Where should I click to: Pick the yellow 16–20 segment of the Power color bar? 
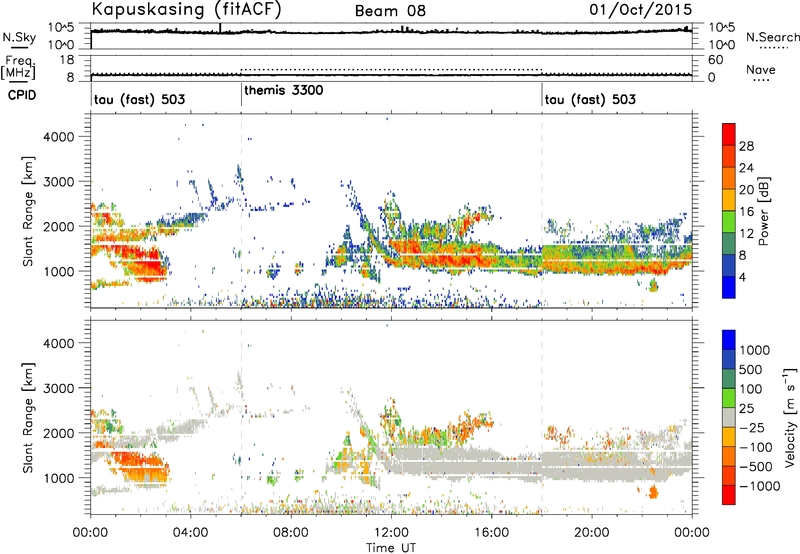pyautogui.click(x=729, y=200)
